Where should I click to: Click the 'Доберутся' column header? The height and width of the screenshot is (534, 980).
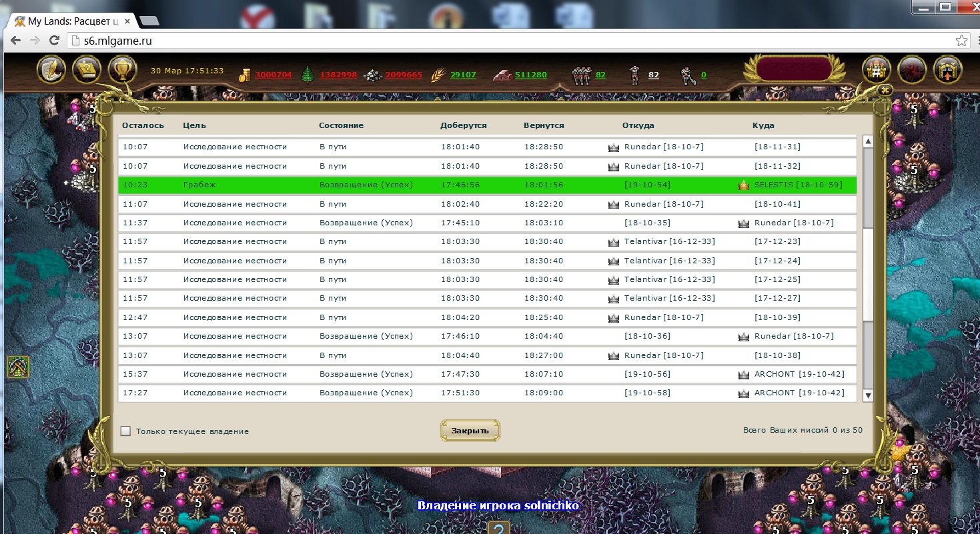(x=464, y=125)
